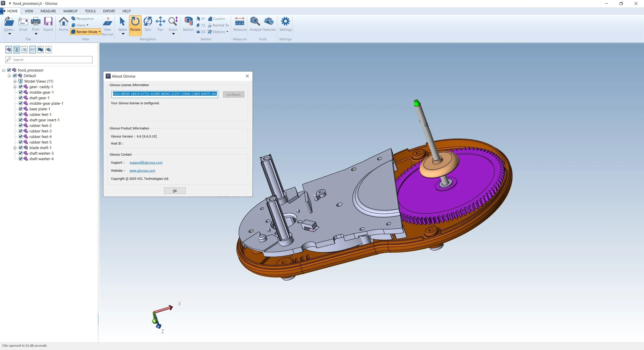
Task: Expand the Model Views (11) node
Action: [15, 81]
